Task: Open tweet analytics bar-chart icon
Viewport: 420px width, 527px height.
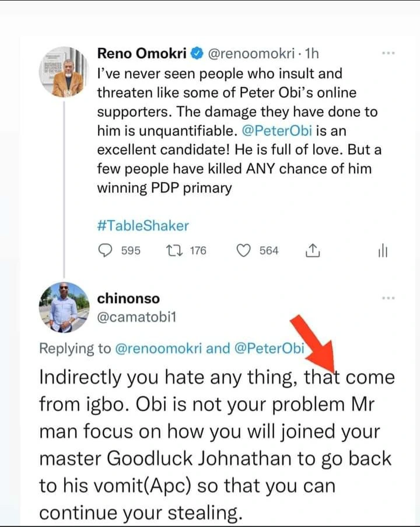Action: [383, 251]
